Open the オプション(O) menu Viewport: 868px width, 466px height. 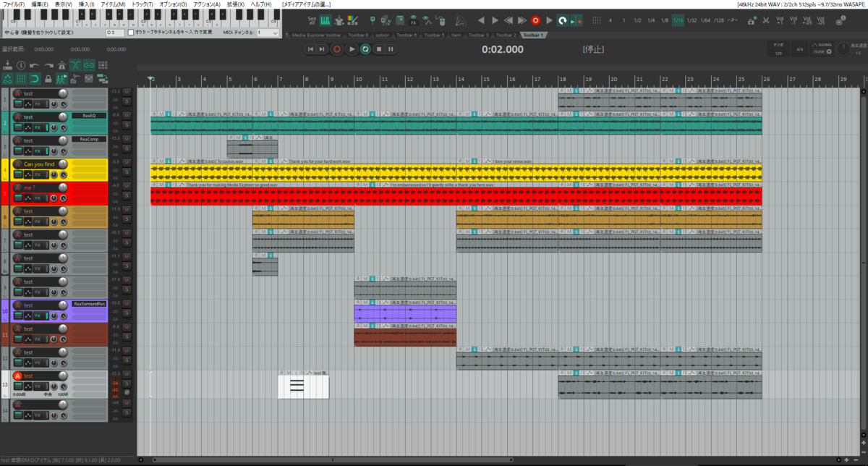pyautogui.click(x=173, y=4)
